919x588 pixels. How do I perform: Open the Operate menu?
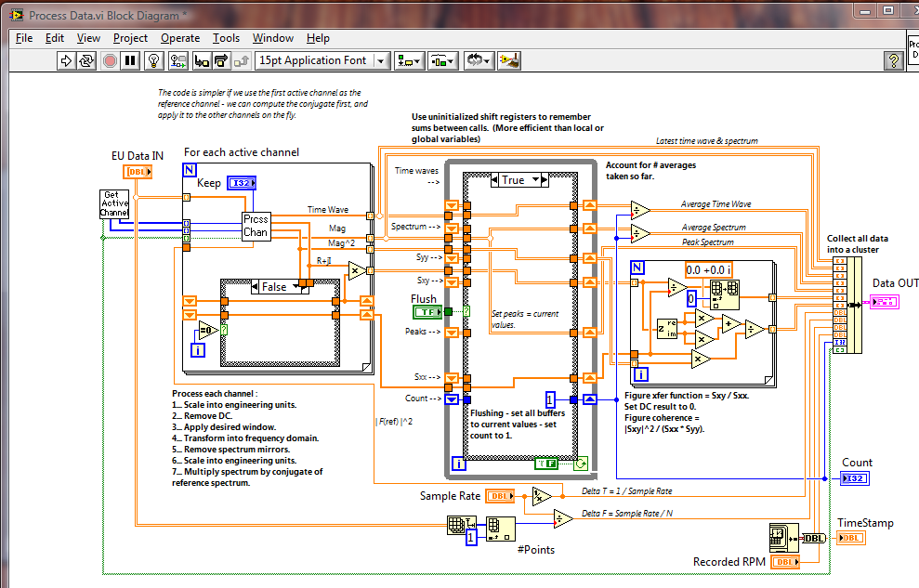[179, 38]
